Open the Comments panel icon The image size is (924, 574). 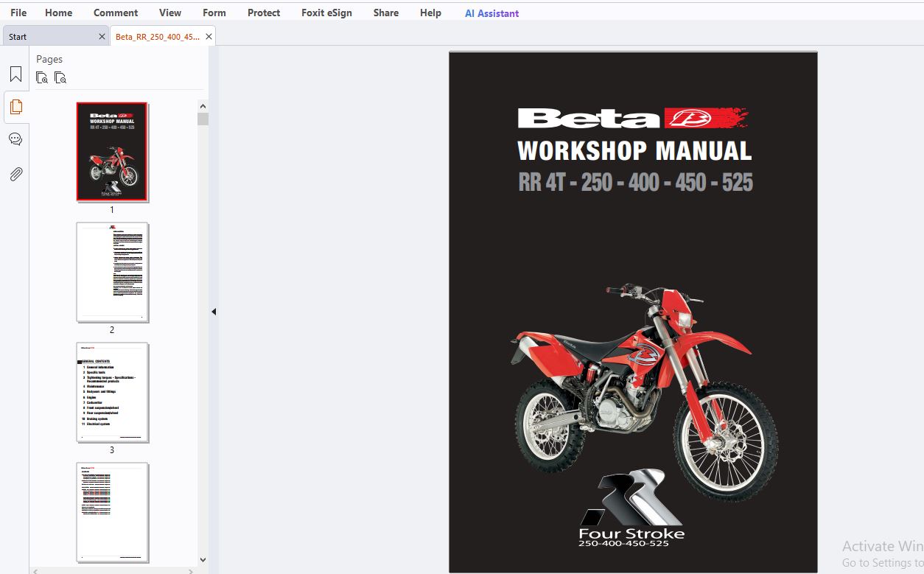15,139
